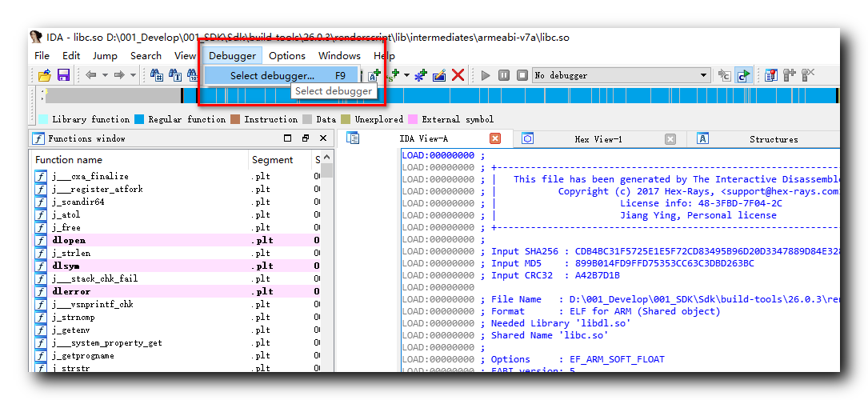Select the j_strncmp function row

176,317
